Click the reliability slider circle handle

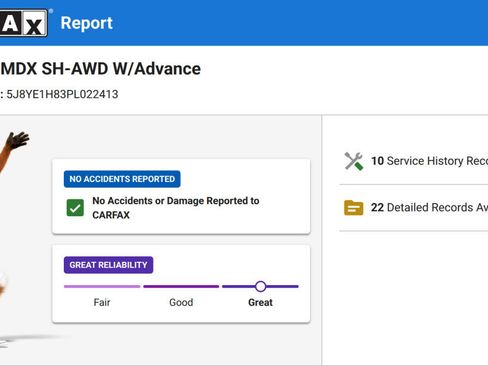(260, 286)
